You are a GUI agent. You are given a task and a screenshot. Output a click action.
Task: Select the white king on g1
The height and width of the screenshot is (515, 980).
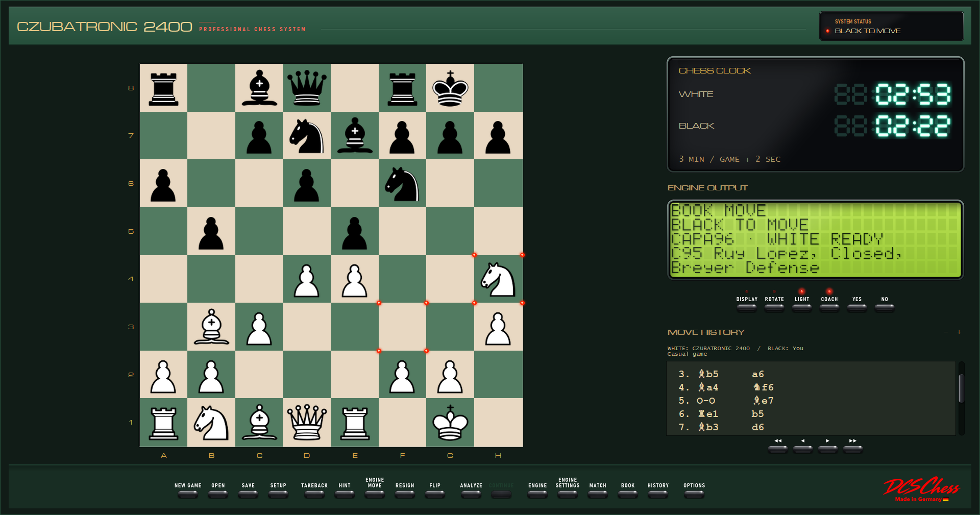(x=450, y=423)
